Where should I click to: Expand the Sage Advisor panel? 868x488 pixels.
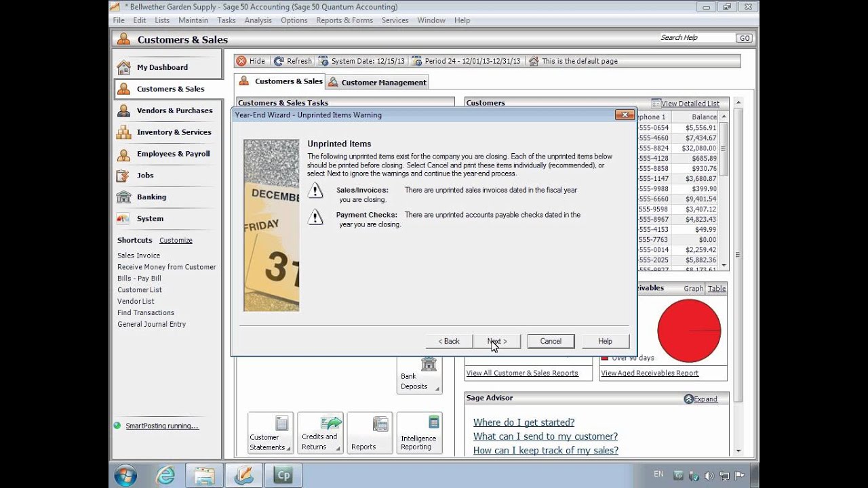point(701,399)
